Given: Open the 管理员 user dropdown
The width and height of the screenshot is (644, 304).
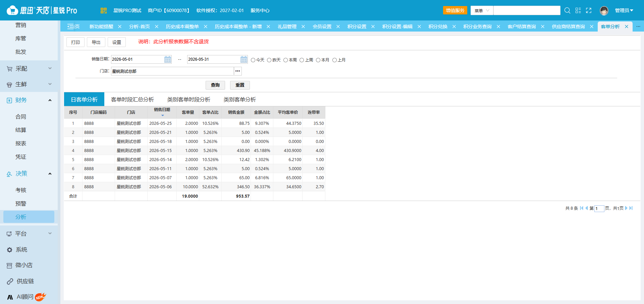Looking at the screenshot, I should (x=624, y=10).
